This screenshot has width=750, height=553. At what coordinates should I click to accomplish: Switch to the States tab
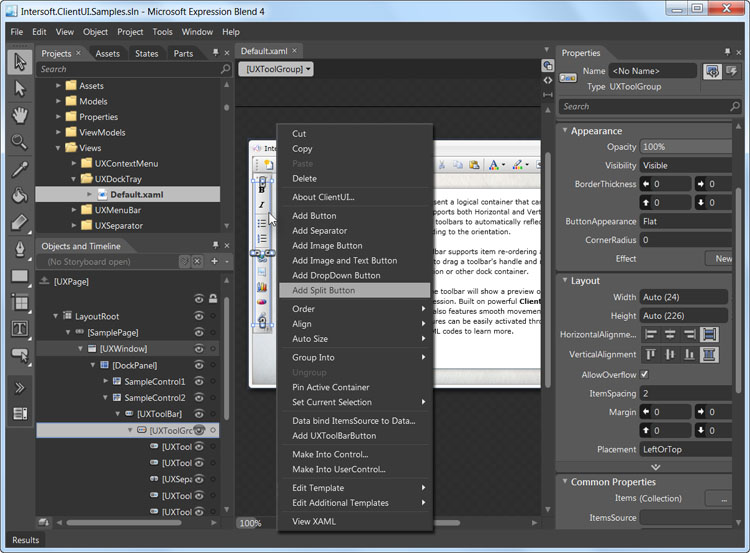146,54
